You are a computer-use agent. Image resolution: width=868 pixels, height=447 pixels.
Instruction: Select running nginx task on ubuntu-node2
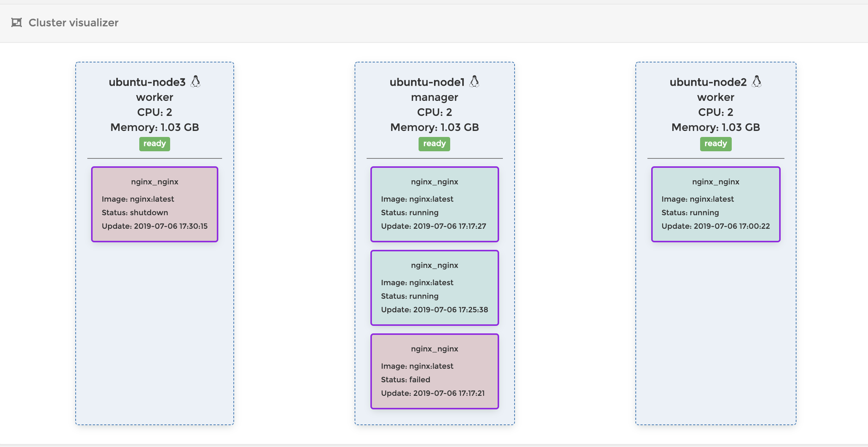click(x=715, y=204)
